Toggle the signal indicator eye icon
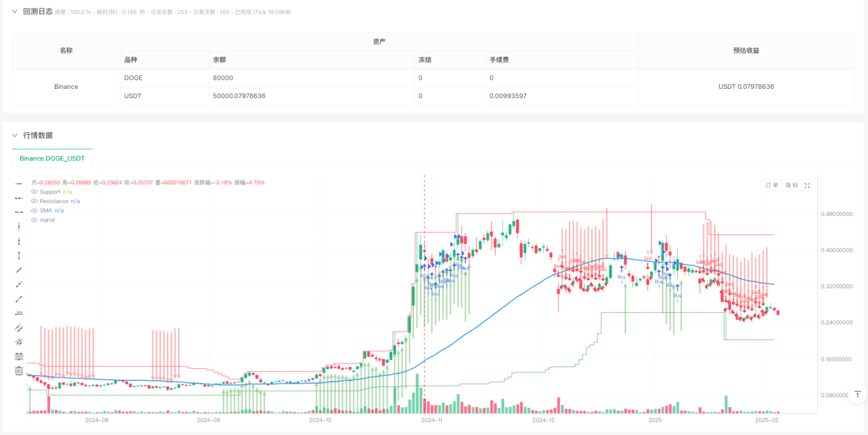Screen dimensions: 868x435 click(x=35, y=220)
